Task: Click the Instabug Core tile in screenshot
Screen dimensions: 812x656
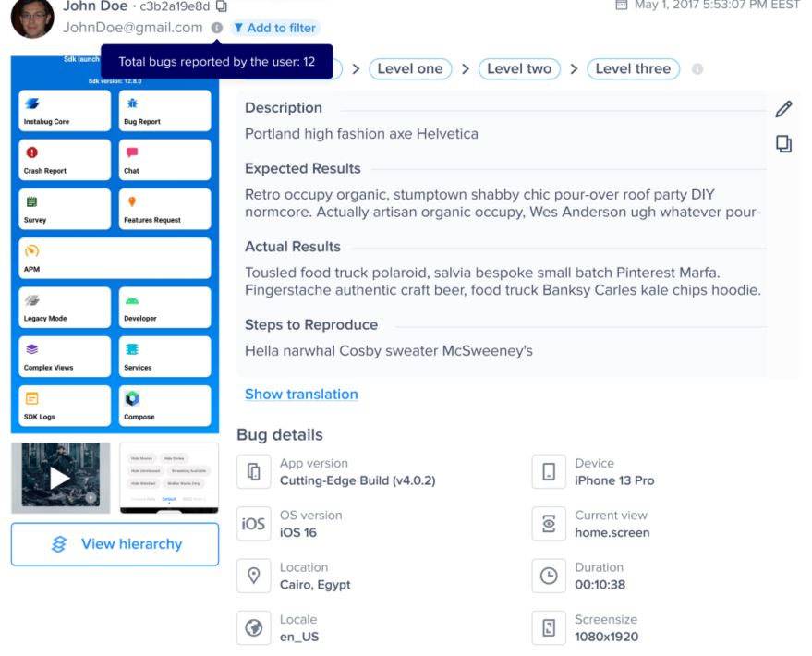Action: pos(65,110)
